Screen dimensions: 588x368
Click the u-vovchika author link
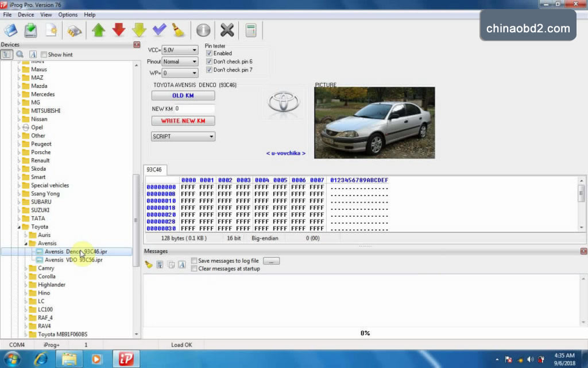coord(286,153)
